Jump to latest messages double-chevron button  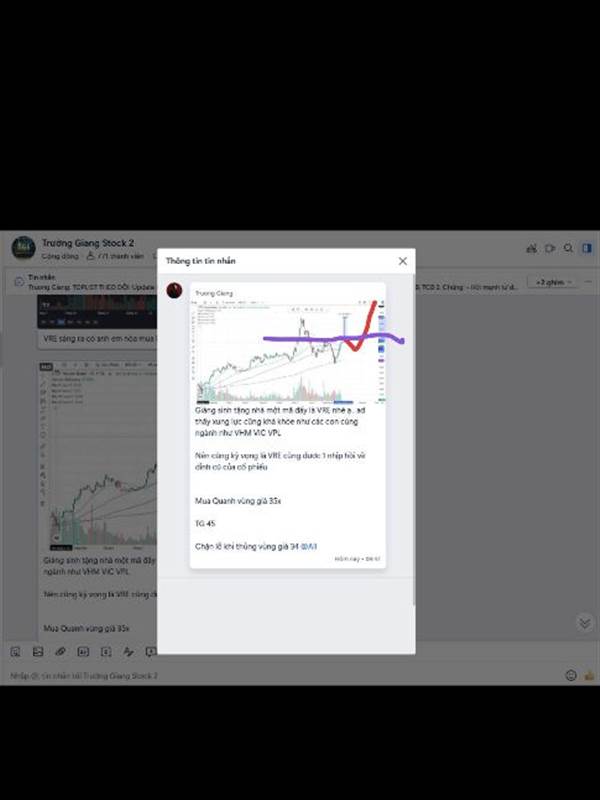pos(585,622)
